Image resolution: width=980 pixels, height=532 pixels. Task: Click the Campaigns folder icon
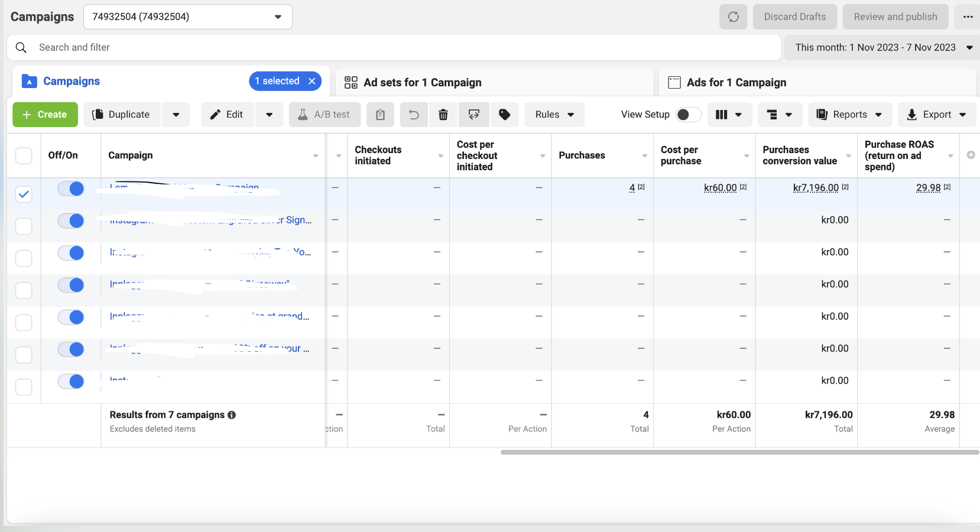pos(30,81)
